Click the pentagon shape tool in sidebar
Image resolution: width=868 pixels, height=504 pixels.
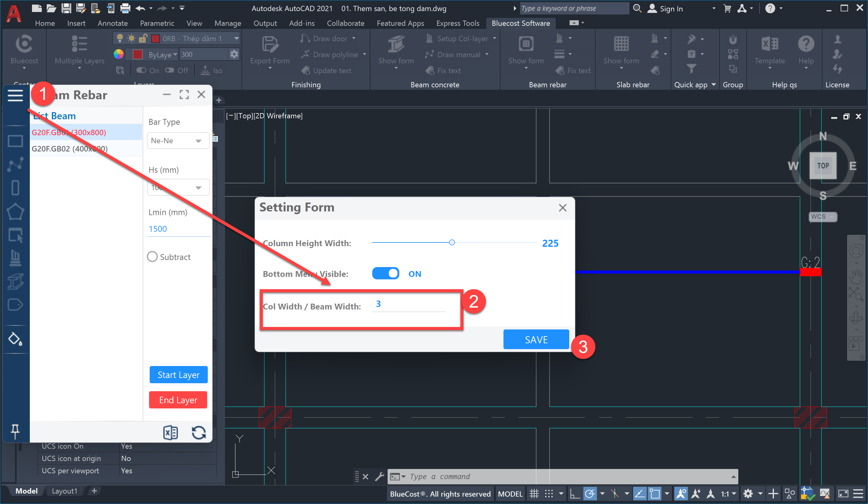[15, 211]
